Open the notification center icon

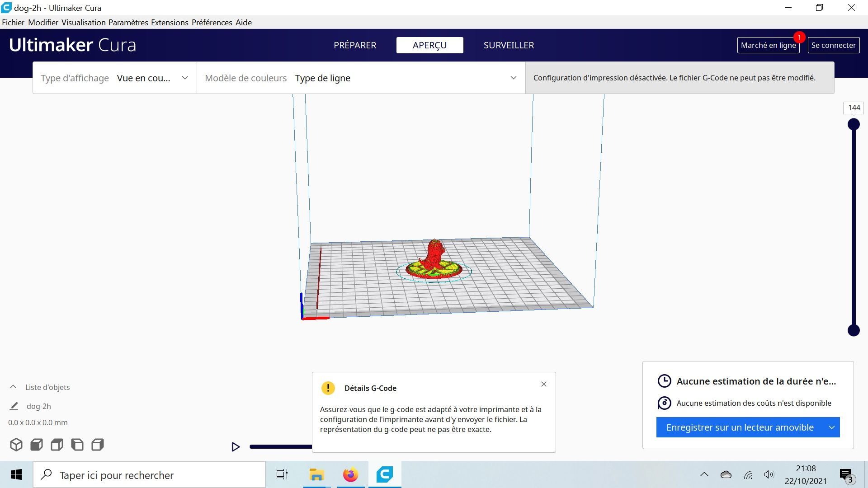point(846,475)
